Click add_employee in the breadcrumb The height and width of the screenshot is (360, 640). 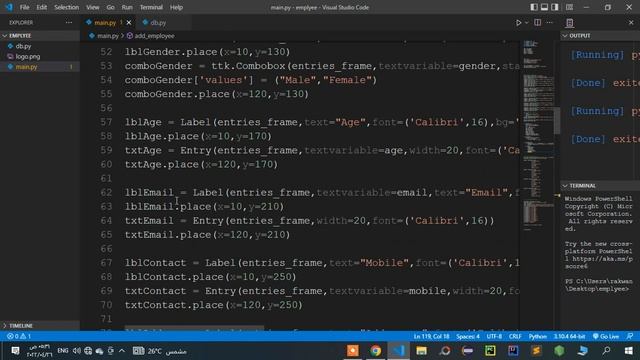(154, 36)
